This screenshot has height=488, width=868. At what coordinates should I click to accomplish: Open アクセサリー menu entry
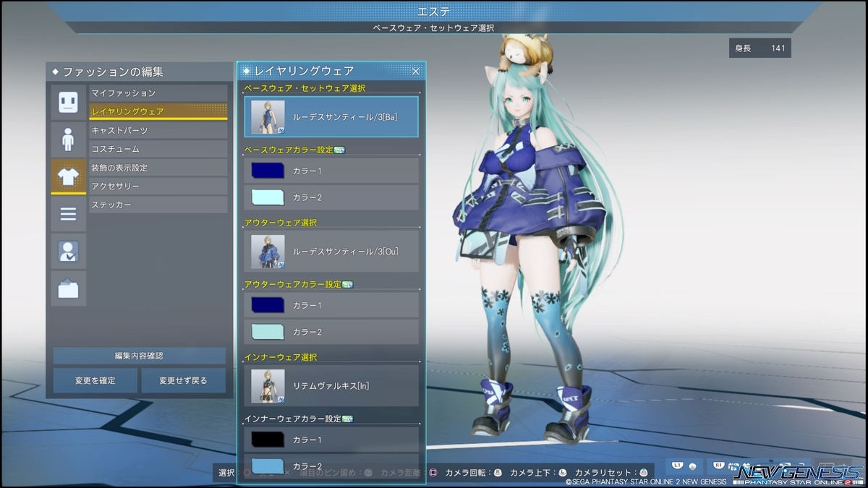click(158, 187)
